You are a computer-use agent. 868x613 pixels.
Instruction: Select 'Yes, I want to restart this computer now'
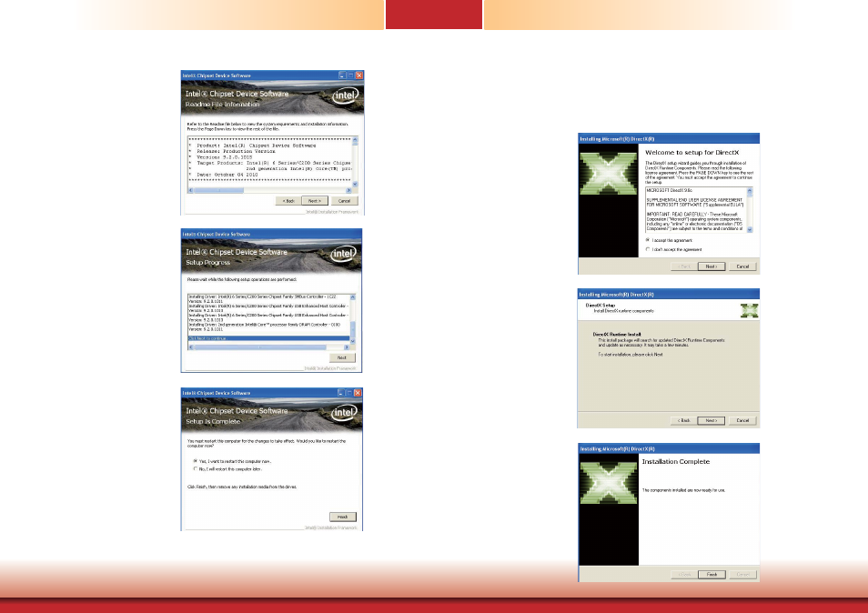point(196,461)
